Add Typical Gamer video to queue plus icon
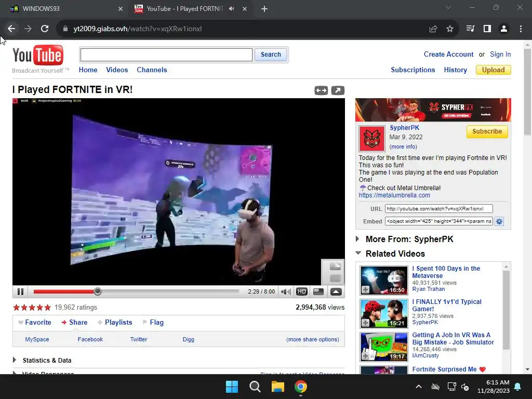Screen dimensions: 532x399 [365, 323]
